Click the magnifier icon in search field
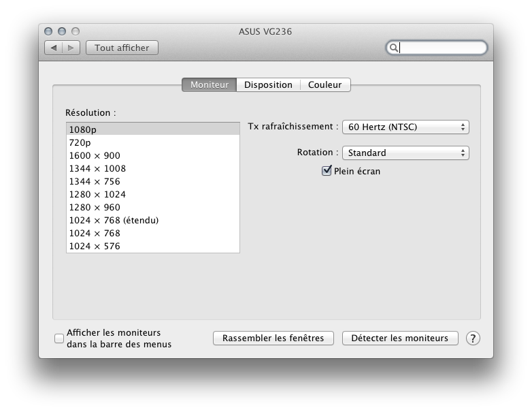Image resolution: width=532 pixels, height=412 pixels. 393,48
